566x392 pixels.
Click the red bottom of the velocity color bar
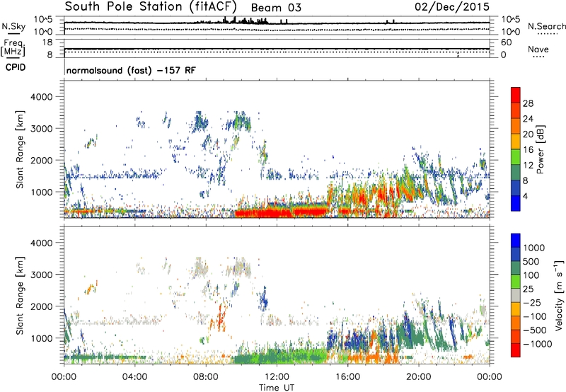[x=516, y=351]
